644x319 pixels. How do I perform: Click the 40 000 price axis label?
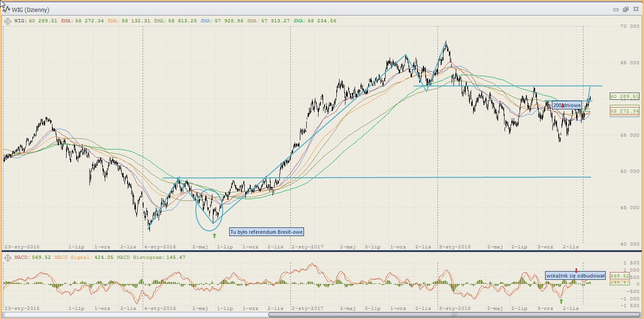(x=629, y=244)
